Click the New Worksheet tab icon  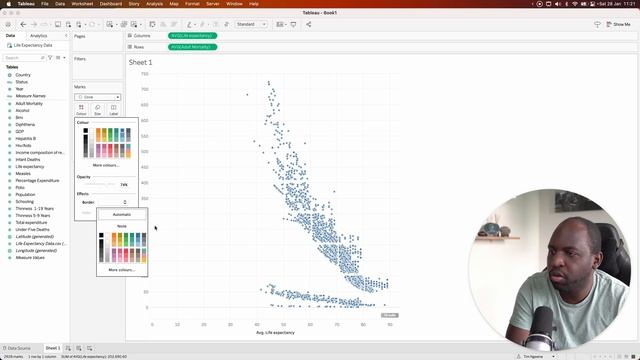coord(68,348)
